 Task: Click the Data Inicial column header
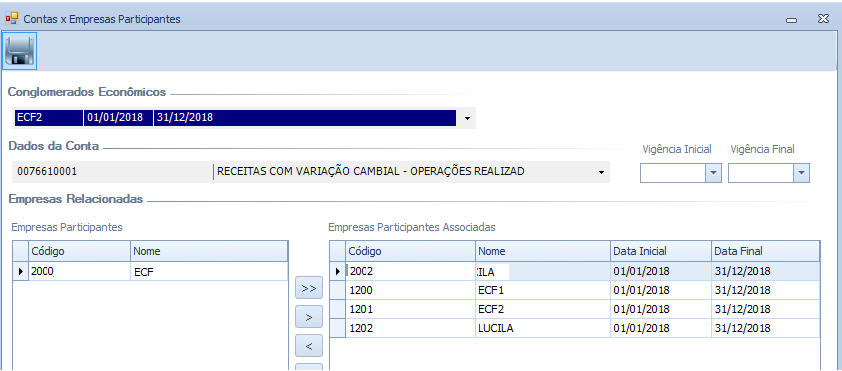(x=660, y=251)
